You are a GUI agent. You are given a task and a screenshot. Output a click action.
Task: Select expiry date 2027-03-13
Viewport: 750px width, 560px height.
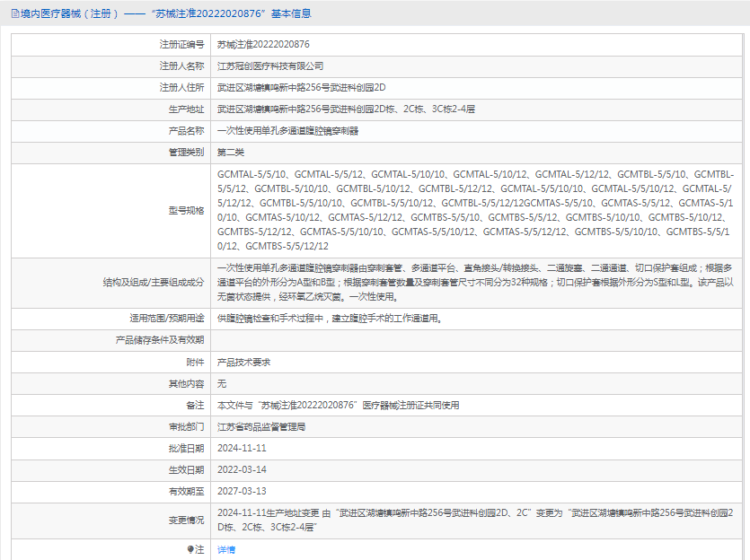click(242, 491)
